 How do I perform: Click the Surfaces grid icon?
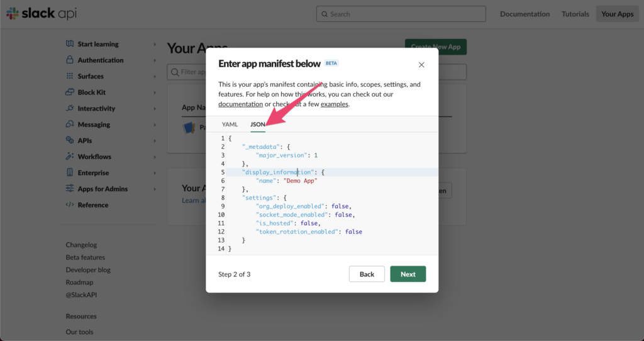(x=70, y=76)
